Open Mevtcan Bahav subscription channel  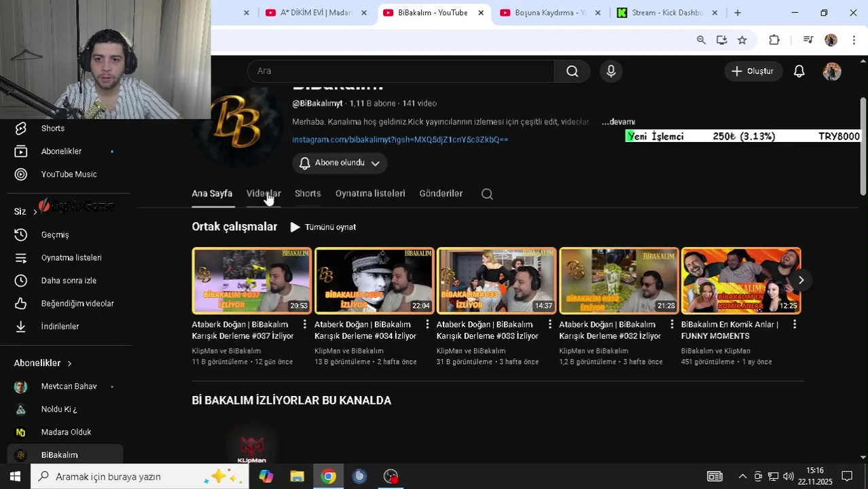tap(69, 386)
